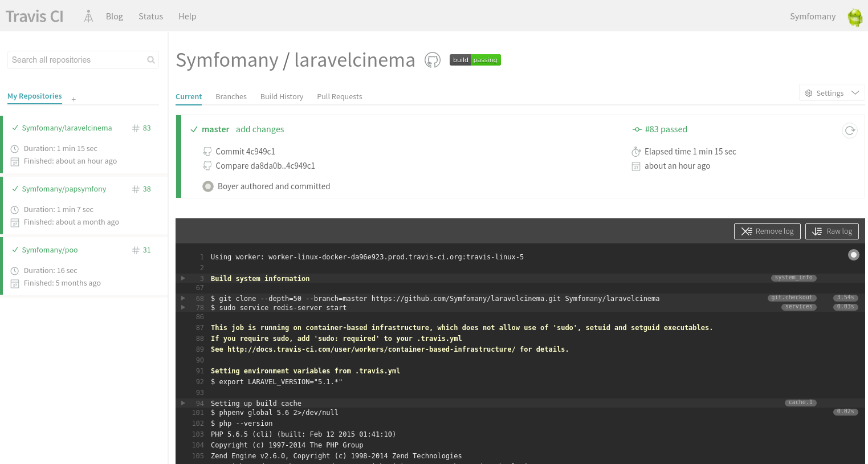The image size is (868, 464).
Task: Switch to the Build History tab
Action: tap(282, 97)
